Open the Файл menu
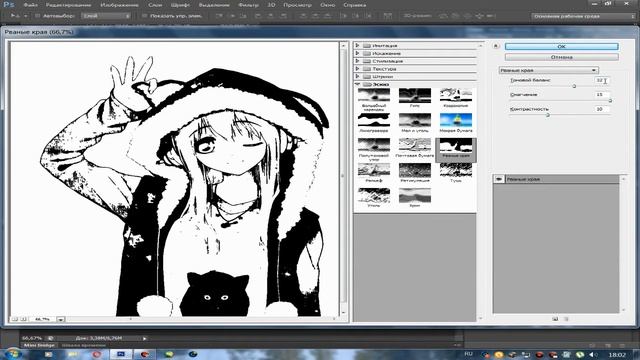Viewport: 640px width, 360px height. 31,5
